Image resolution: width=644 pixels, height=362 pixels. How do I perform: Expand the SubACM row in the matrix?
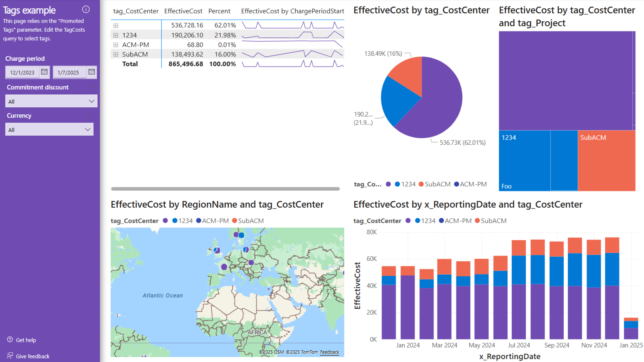[x=116, y=54]
